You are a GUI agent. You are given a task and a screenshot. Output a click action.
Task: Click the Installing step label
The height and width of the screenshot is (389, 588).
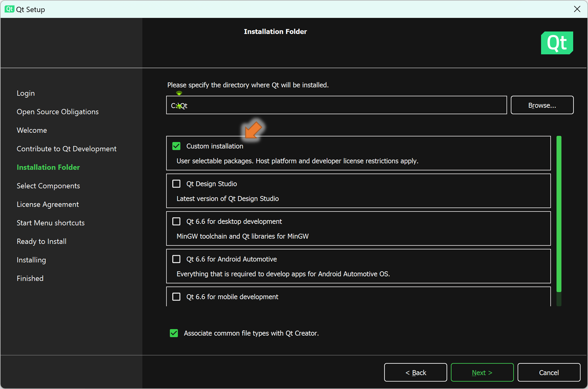(x=31, y=260)
